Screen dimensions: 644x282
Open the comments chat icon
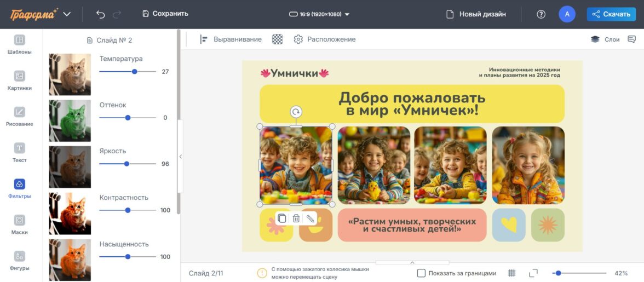631,39
